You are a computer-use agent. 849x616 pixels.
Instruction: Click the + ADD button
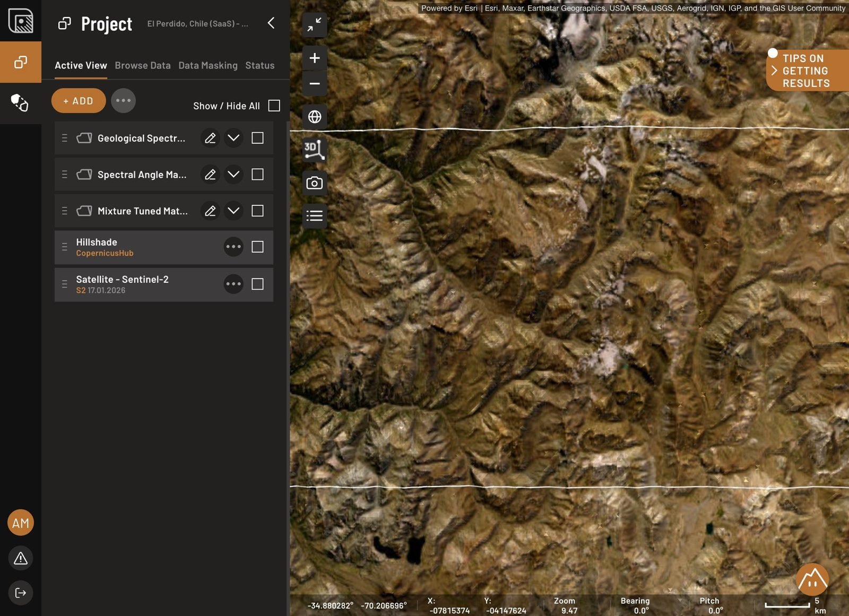[x=79, y=101]
